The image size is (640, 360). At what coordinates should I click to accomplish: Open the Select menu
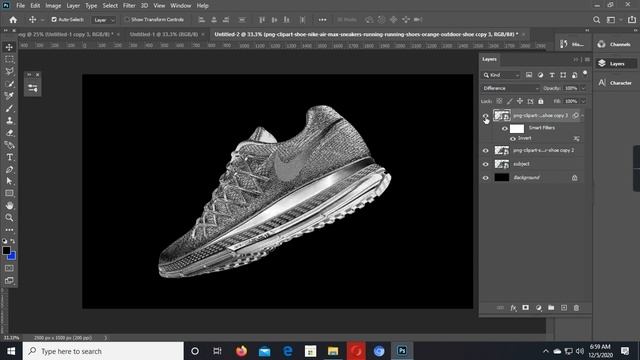click(110, 6)
